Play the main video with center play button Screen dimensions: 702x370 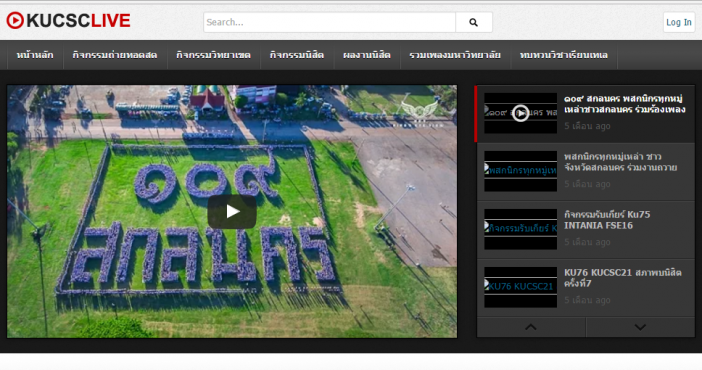pos(232,211)
